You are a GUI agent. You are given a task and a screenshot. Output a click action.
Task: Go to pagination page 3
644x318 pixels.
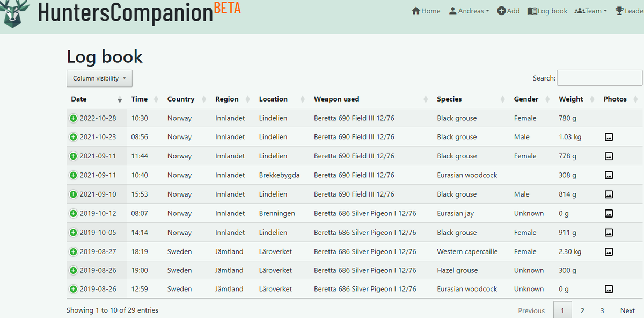(x=602, y=310)
